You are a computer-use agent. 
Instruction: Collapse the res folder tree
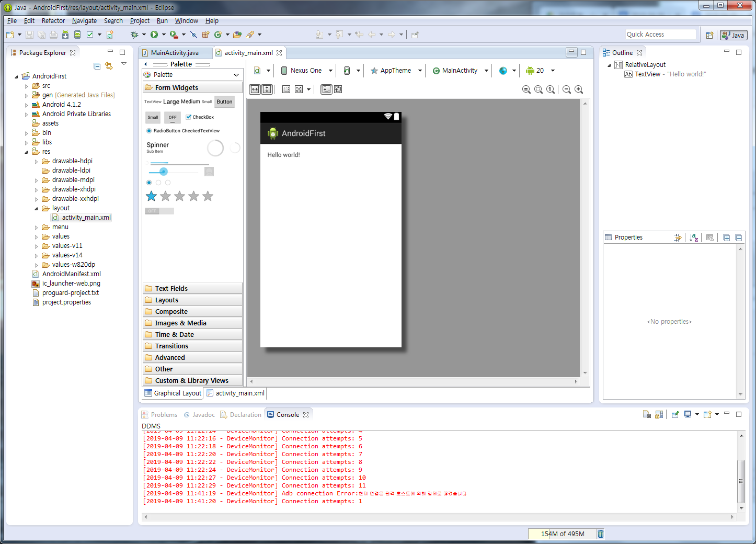tap(27, 152)
